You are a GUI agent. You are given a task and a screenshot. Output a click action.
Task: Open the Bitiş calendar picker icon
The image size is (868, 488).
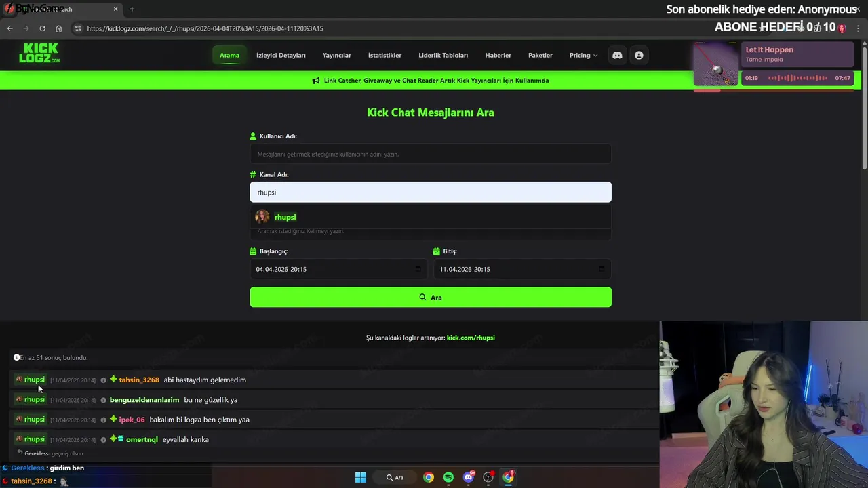(x=601, y=269)
